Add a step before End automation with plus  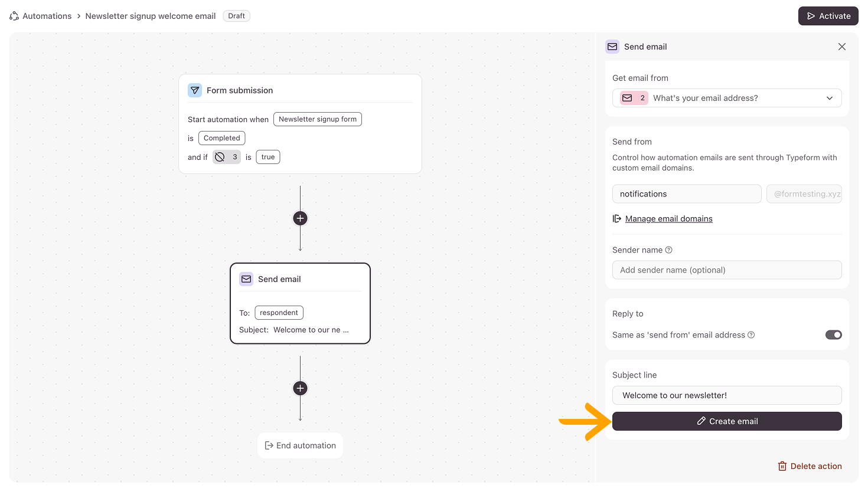[300, 388]
